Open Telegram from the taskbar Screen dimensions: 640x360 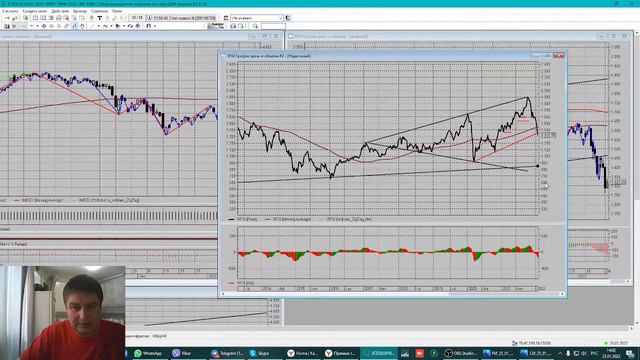(x=227, y=353)
